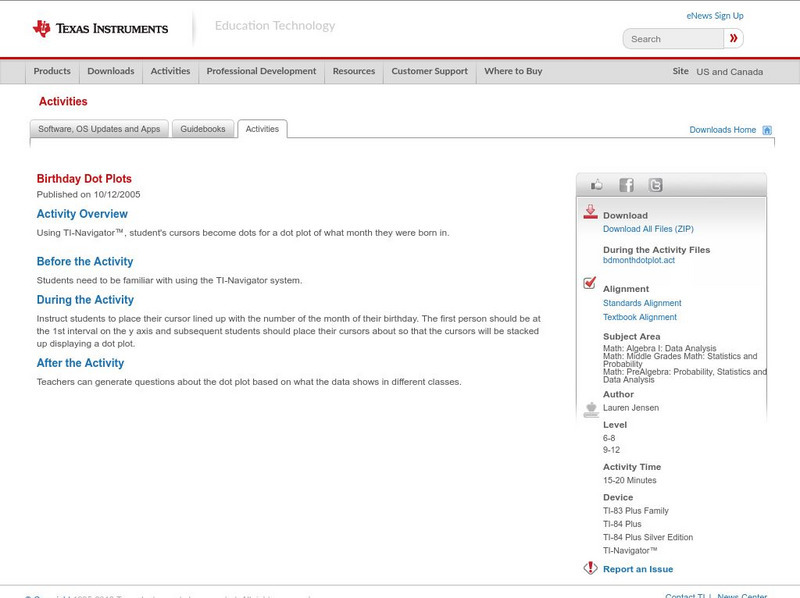Click the Texas Instruments logo

[100, 29]
